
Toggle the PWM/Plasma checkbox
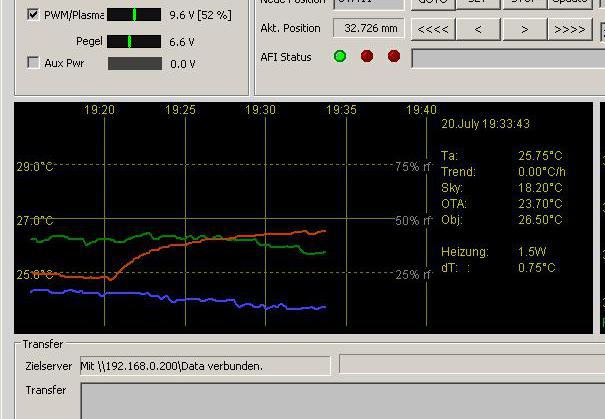pos(33,15)
